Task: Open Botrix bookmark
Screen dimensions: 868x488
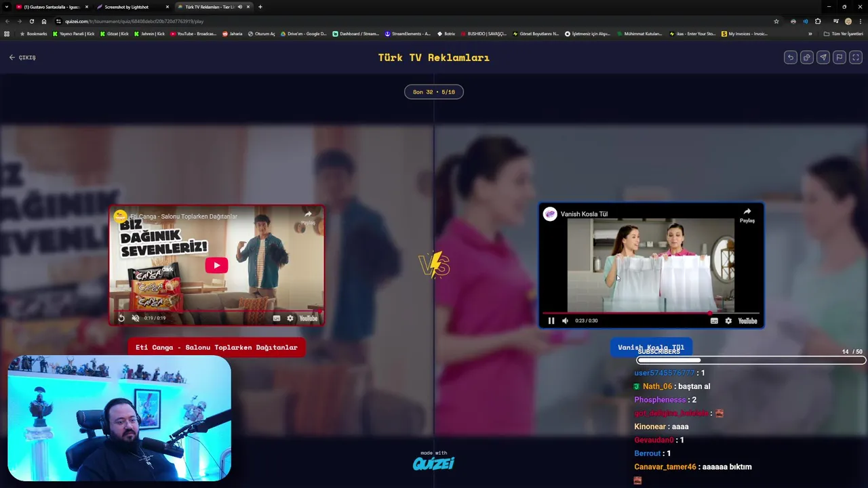Action: (x=446, y=33)
